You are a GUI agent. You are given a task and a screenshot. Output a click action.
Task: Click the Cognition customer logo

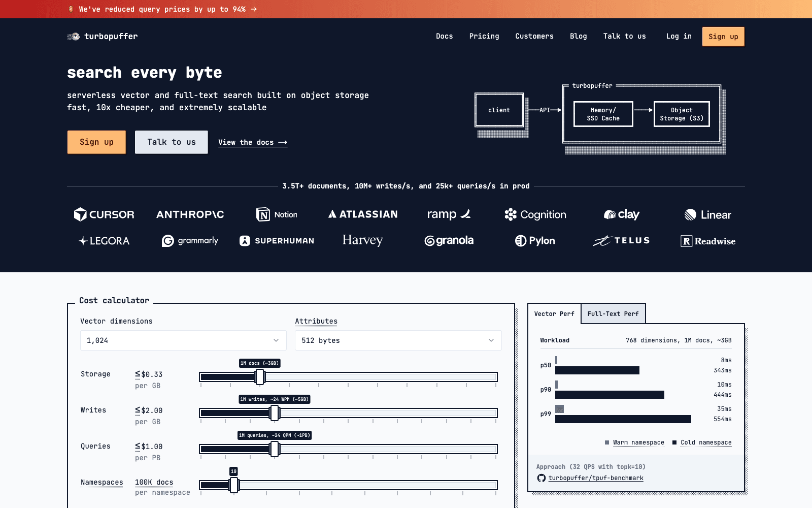(x=535, y=214)
